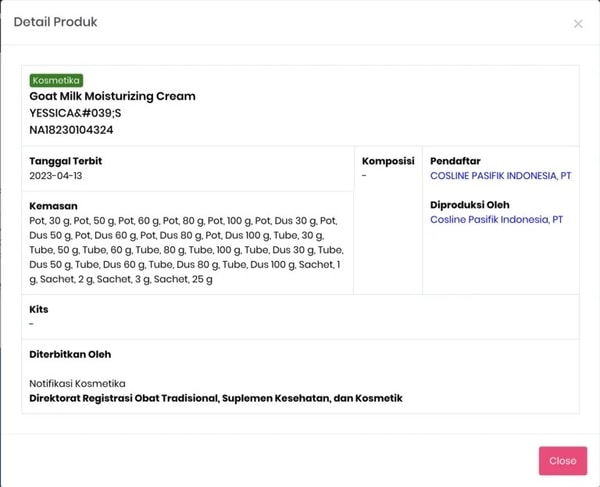Click the packaging list text under Kemasan
The height and width of the screenshot is (487, 600).
[x=185, y=250]
